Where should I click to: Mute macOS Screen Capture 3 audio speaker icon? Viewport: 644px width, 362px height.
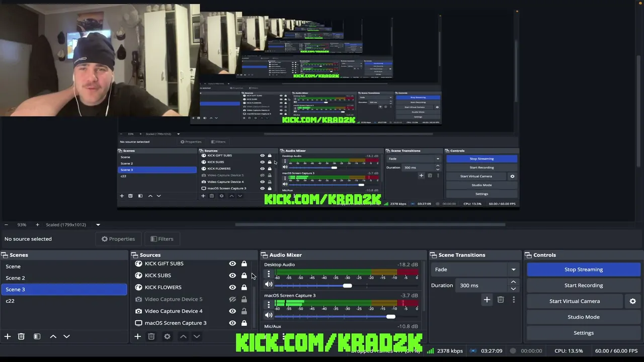(x=269, y=315)
